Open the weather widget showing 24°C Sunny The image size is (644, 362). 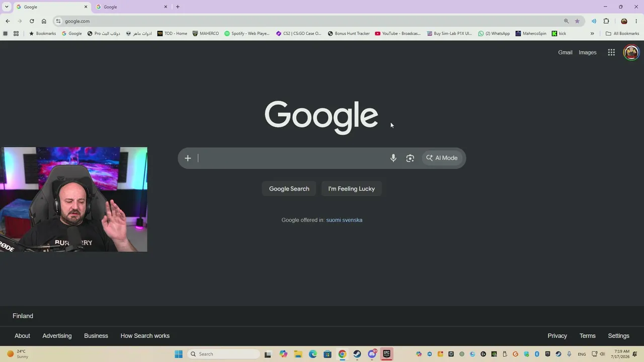click(x=18, y=354)
